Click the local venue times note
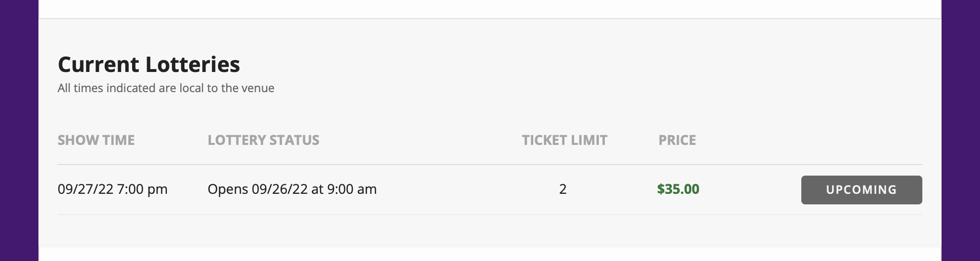 pyautogui.click(x=166, y=88)
